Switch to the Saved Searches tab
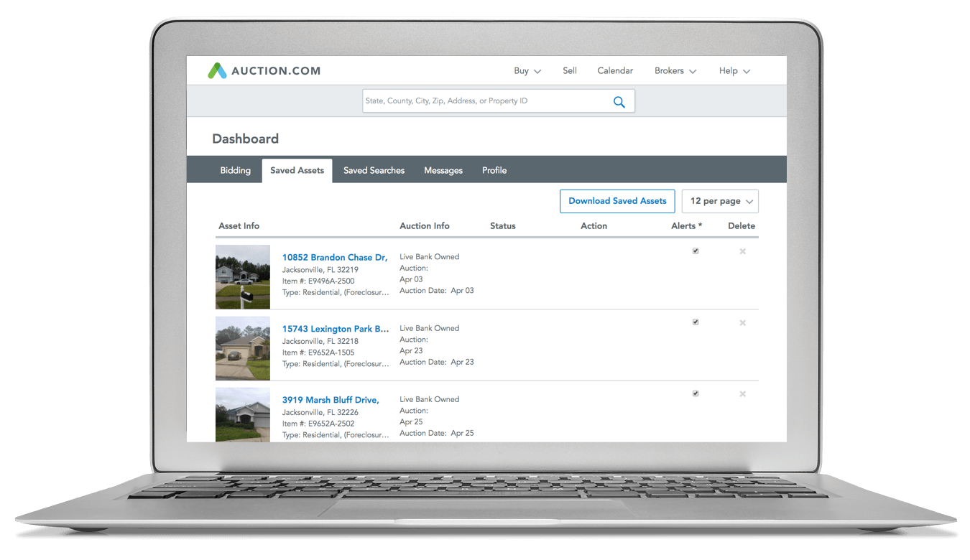The width and height of the screenshot is (970, 560). pyautogui.click(x=374, y=170)
